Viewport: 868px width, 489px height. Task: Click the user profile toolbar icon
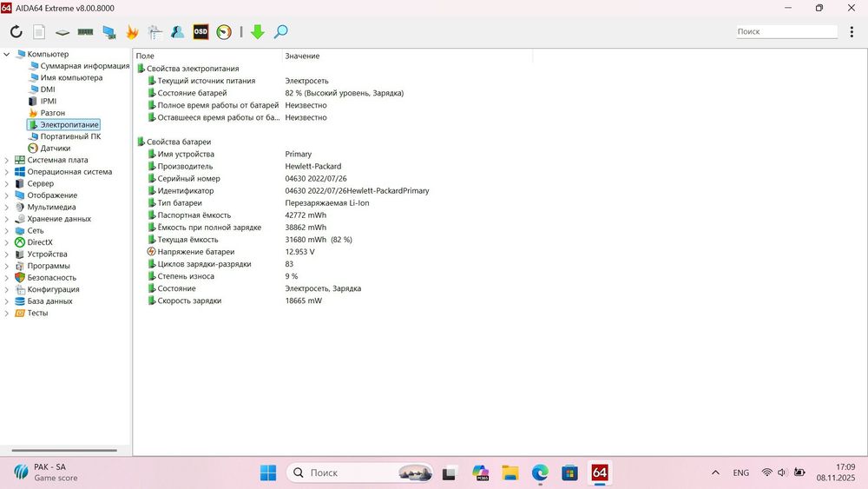coord(178,32)
